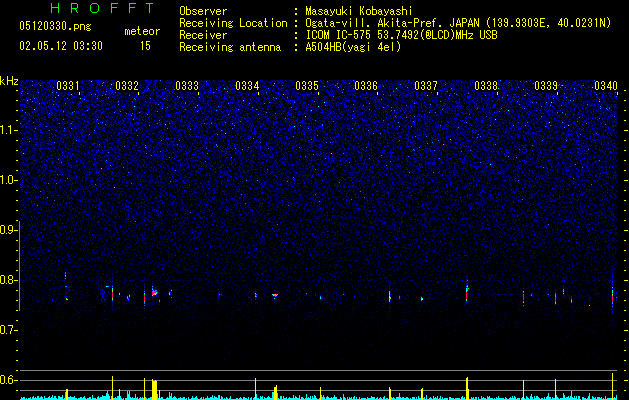Viewport: 629px width, 400px height.
Task: Click the 0336 time marker
Action: [x=366, y=86]
